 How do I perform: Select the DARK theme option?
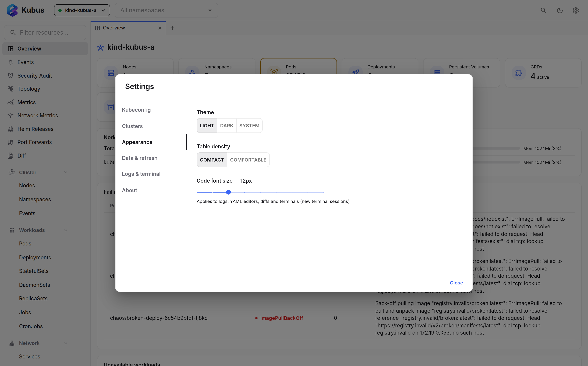(227, 126)
